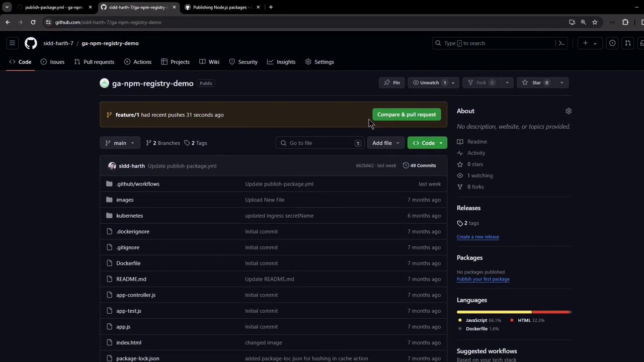The height and width of the screenshot is (362, 644).
Task: Fork the repository with Fork button
Action: point(481,82)
